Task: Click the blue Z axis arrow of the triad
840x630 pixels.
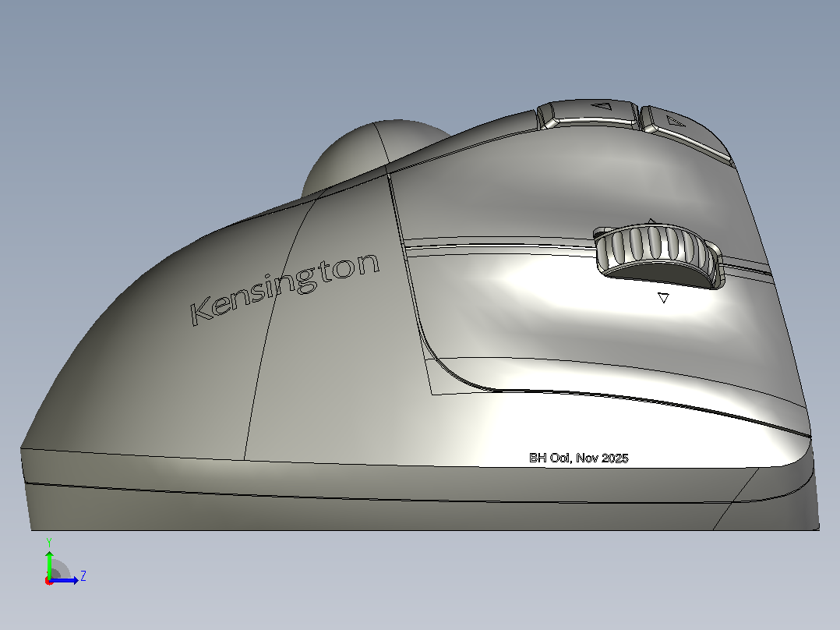Action: click(65, 580)
